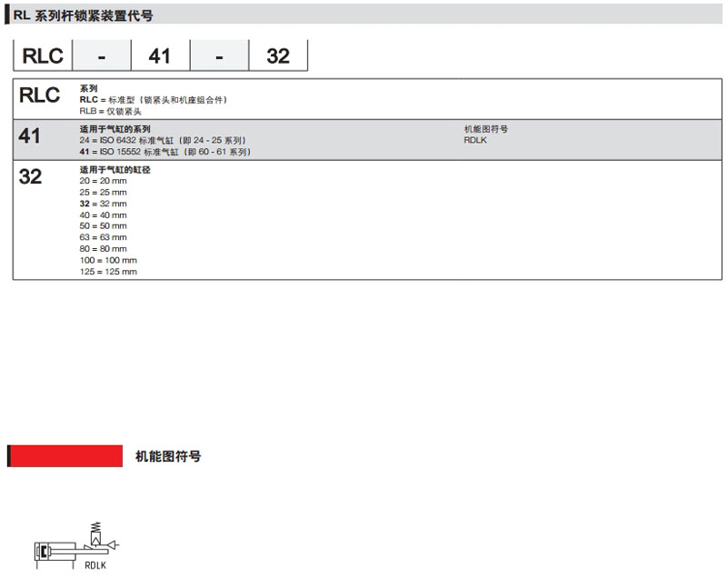Select the 41 = ISO 15552 series entry

[x=164, y=152]
